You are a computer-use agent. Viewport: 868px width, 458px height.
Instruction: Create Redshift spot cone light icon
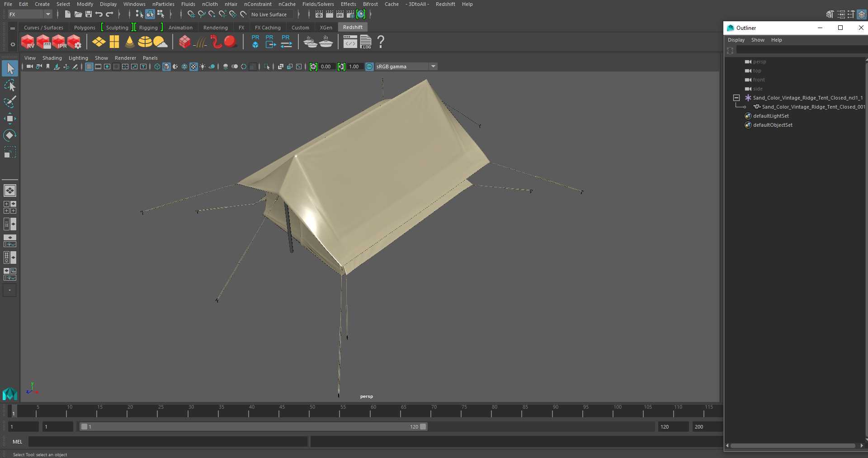click(x=130, y=42)
